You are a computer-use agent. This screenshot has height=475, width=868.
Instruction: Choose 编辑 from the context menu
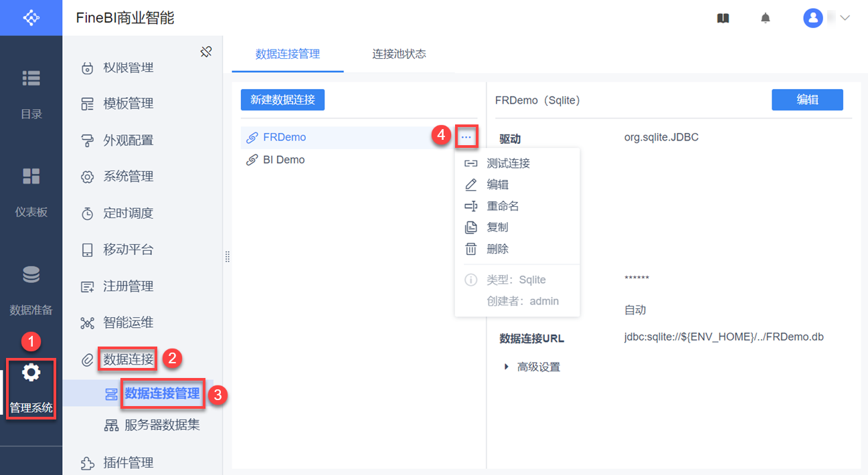click(517, 185)
